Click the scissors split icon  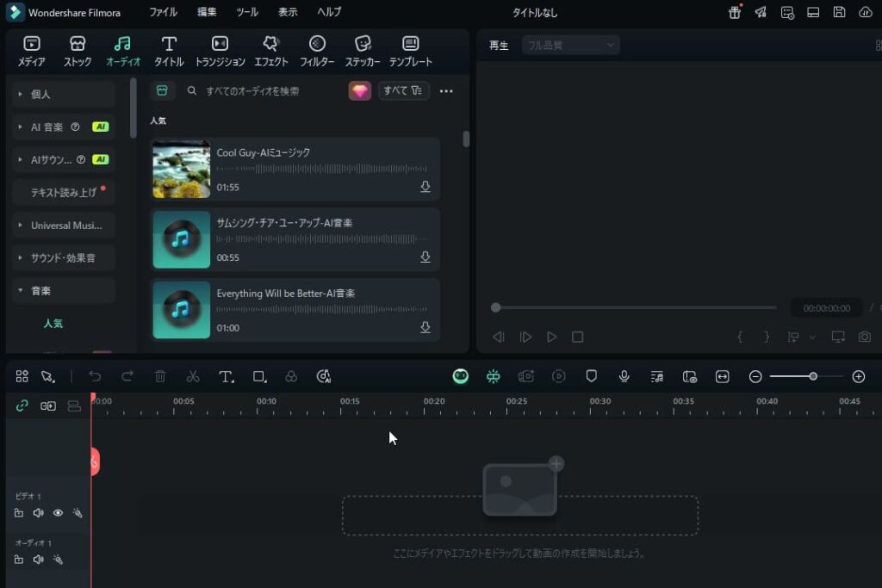(193, 376)
